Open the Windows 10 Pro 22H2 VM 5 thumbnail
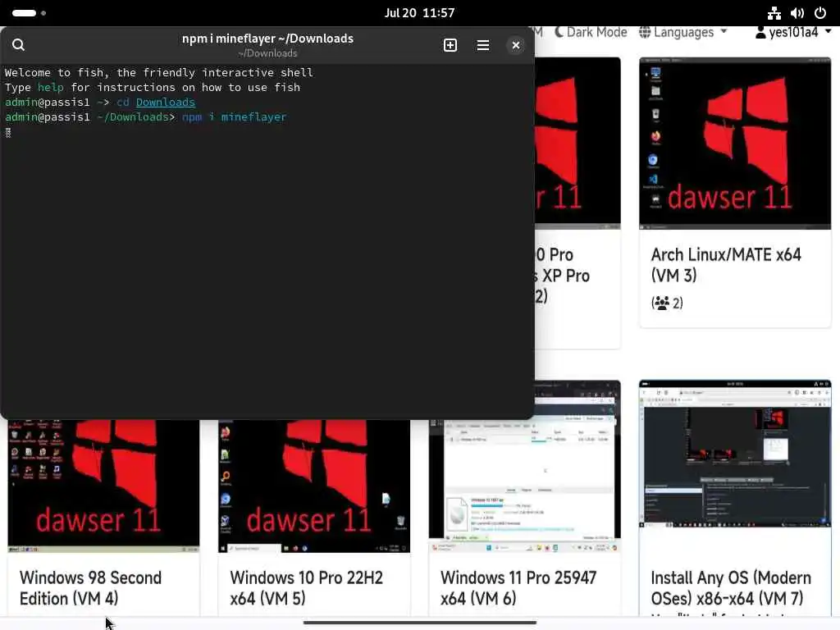 pos(314,486)
